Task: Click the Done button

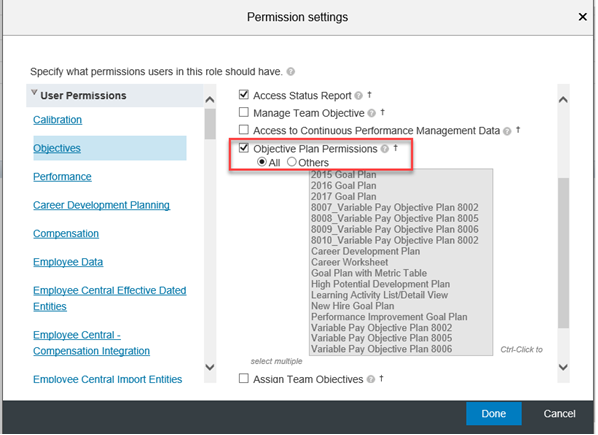Action: [x=494, y=414]
